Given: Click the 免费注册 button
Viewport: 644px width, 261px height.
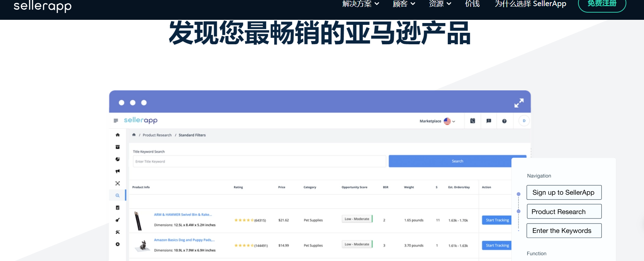Looking at the screenshot, I should coord(602,4).
